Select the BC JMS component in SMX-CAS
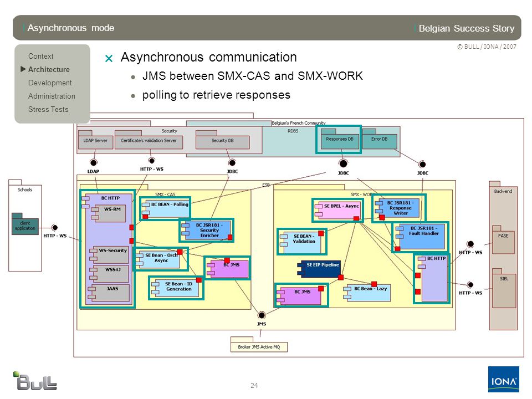The image size is (532, 399). pyautogui.click(x=228, y=268)
